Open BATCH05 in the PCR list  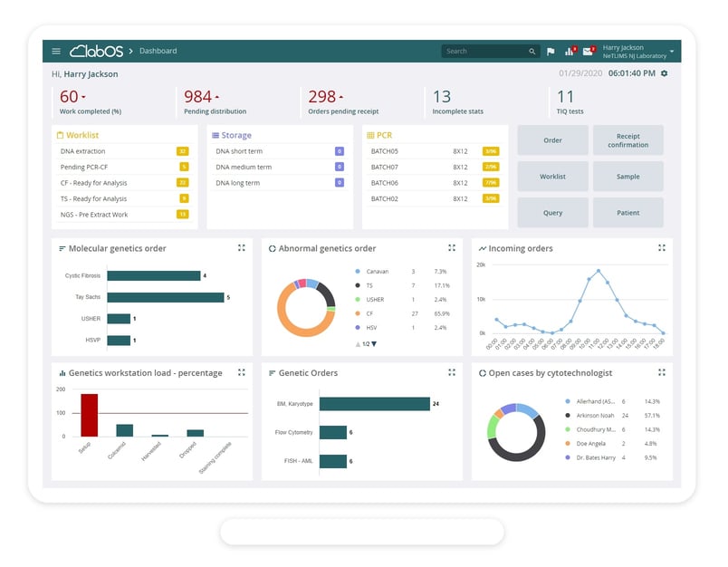tap(385, 151)
